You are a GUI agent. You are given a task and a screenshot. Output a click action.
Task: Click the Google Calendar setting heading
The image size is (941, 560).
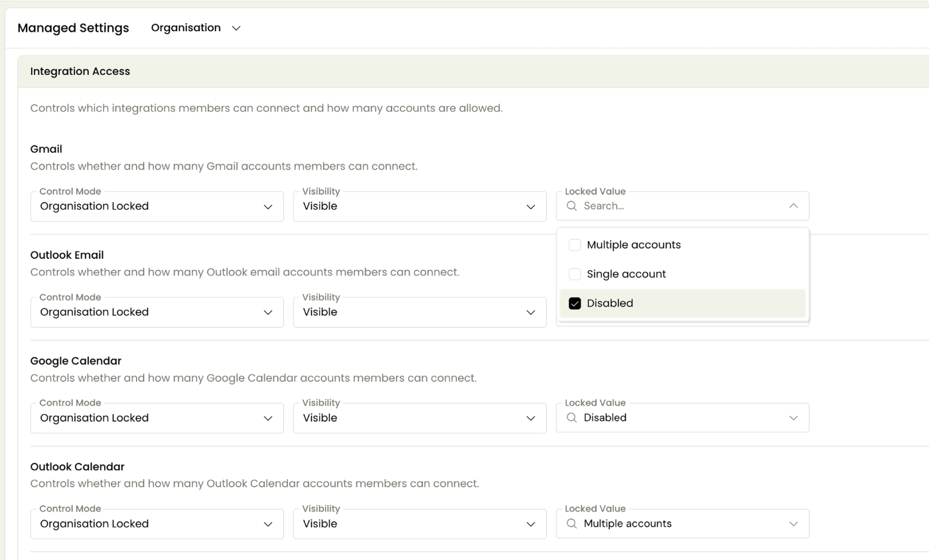tap(76, 361)
